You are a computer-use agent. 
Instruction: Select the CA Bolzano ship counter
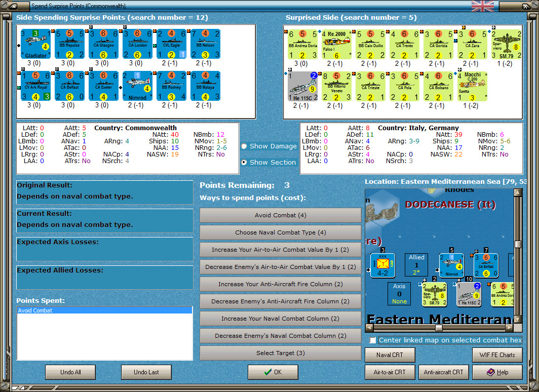[x=439, y=87]
